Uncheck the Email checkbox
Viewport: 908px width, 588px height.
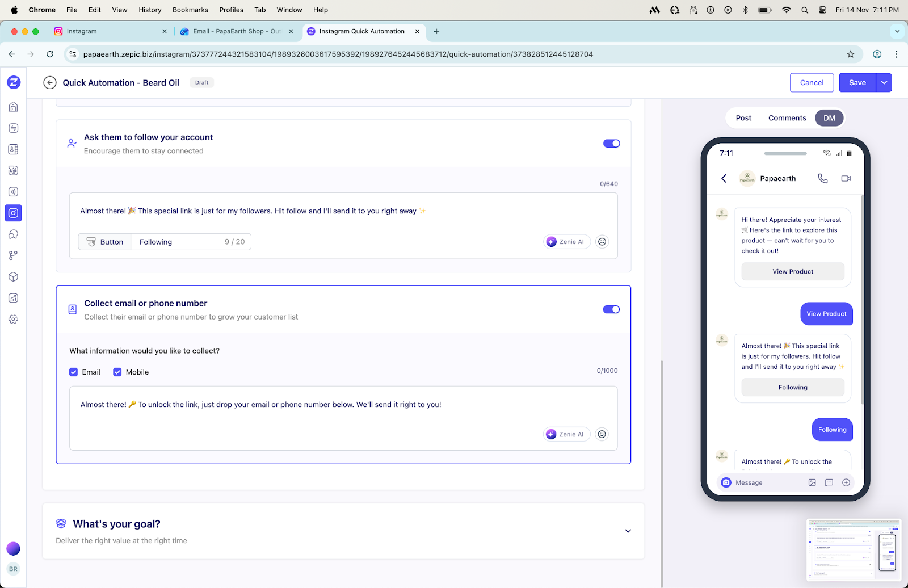[74, 372]
